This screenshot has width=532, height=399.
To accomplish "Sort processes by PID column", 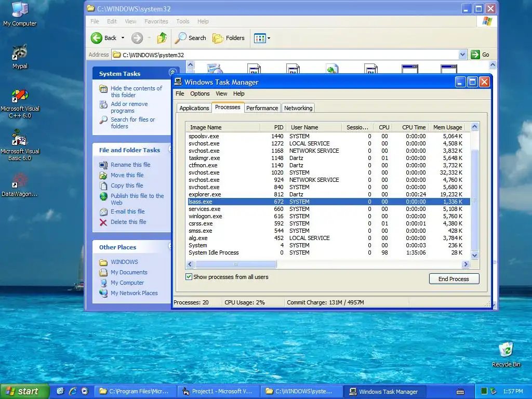I will [273, 127].
